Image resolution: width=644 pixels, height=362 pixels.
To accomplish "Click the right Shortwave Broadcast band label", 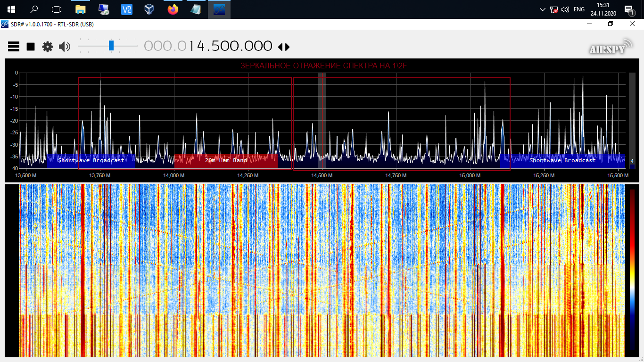I will [562, 161].
